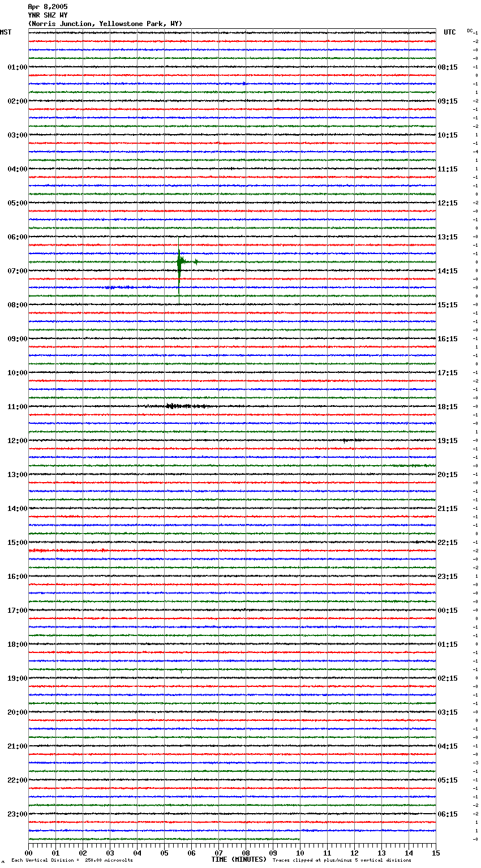Click the '08' minute tick label
Viewport: 481px width, 868px height.
pos(246,853)
